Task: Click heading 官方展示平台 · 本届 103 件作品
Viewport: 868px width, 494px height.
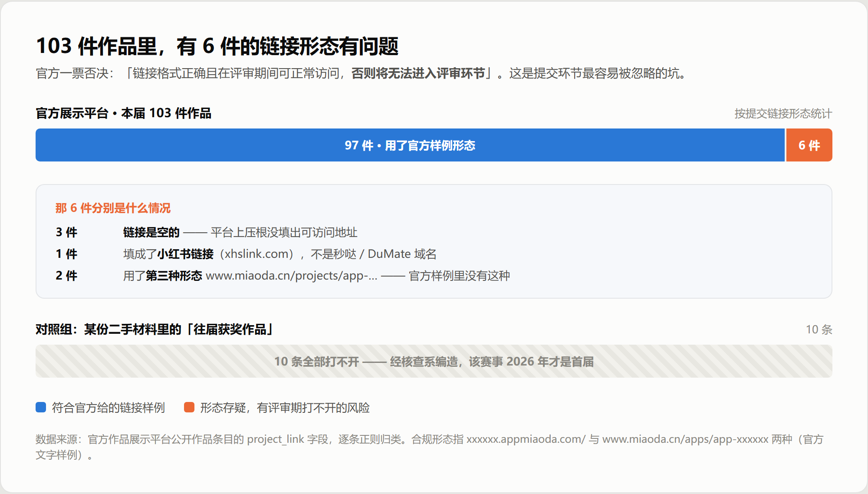Action: 123,113
